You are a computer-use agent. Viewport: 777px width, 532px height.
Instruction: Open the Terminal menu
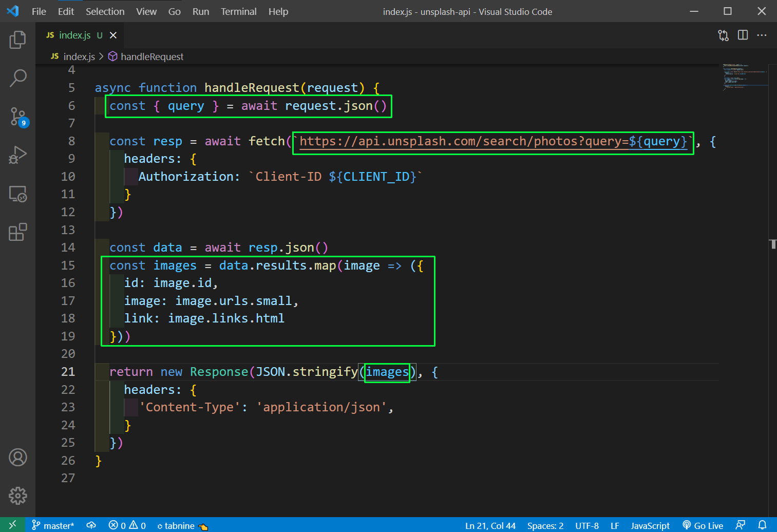239,11
